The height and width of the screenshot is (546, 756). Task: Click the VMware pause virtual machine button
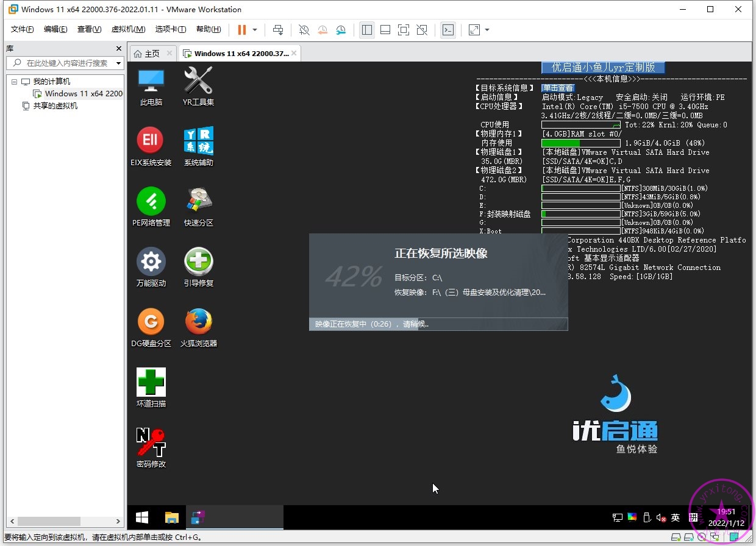tap(241, 29)
